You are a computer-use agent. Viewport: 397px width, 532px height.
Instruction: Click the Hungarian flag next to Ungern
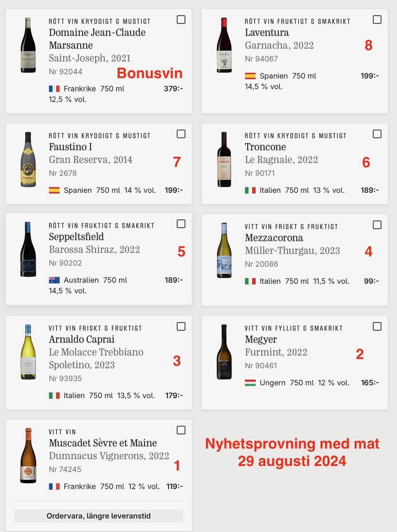click(250, 383)
